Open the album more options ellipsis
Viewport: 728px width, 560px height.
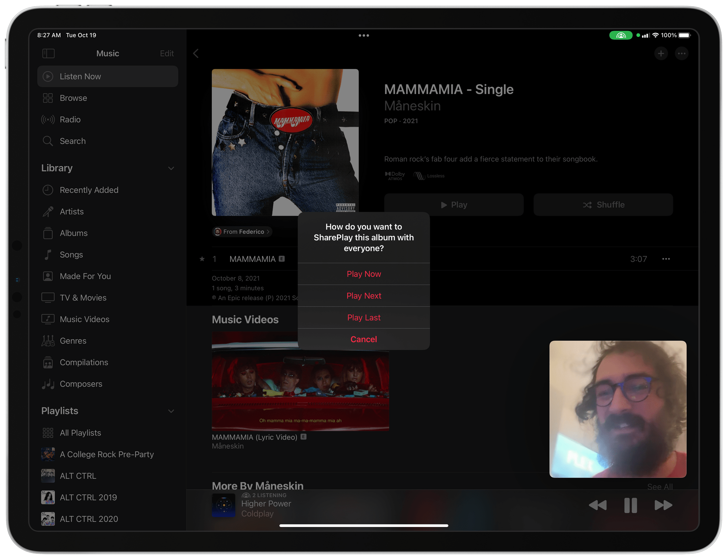pos(681,54)
